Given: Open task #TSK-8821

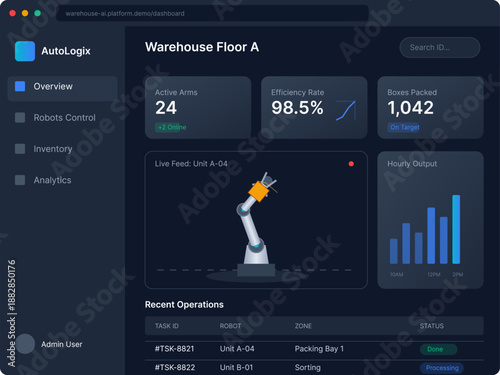Looking at the screenshot, I should coord(174,349).
